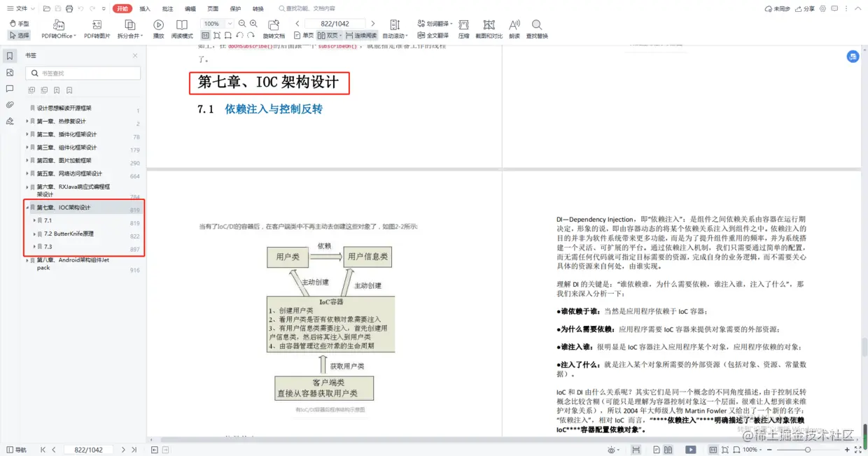Open the signature sidebar panel icon
Viewport: 868px width, 456px height.
tap(10, 121)
